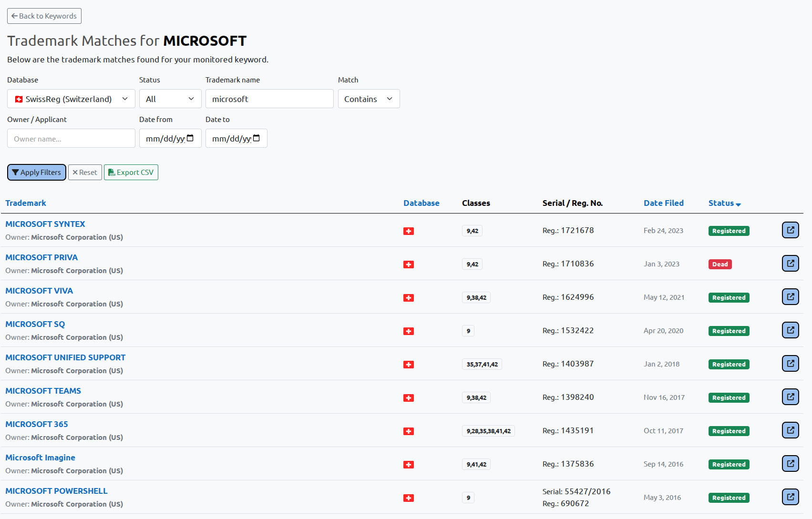Viewport: 812px width, 519px height.
Task: Open external link for MICROSOFT SYNTEX
Action: (x=790, y=230)
